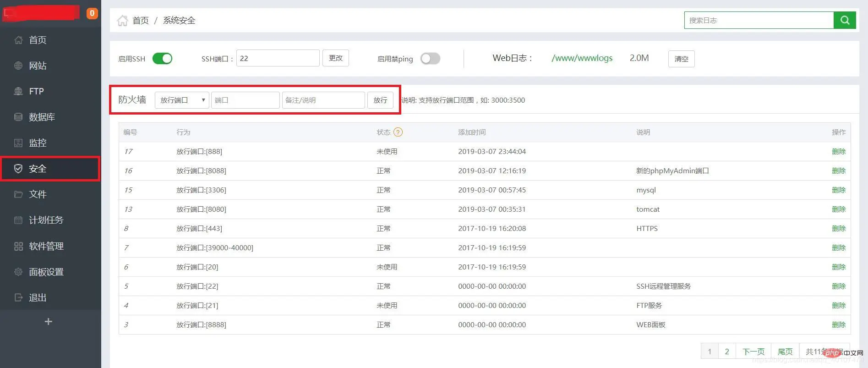The width and height of the screenshot is (868, 368).
Task: Click 清空 button to clear web logs
Action: pos(681,59)
